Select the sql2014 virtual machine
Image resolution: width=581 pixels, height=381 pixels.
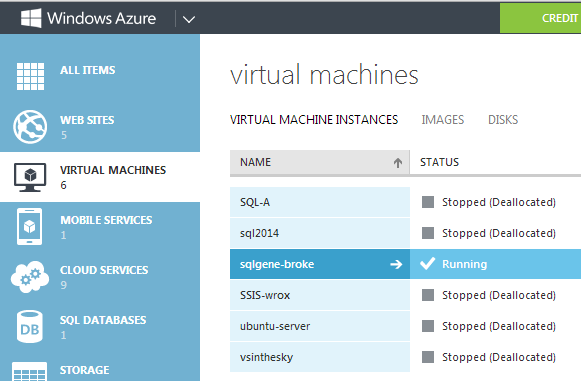pyautogui.click(x=320, y=233)
